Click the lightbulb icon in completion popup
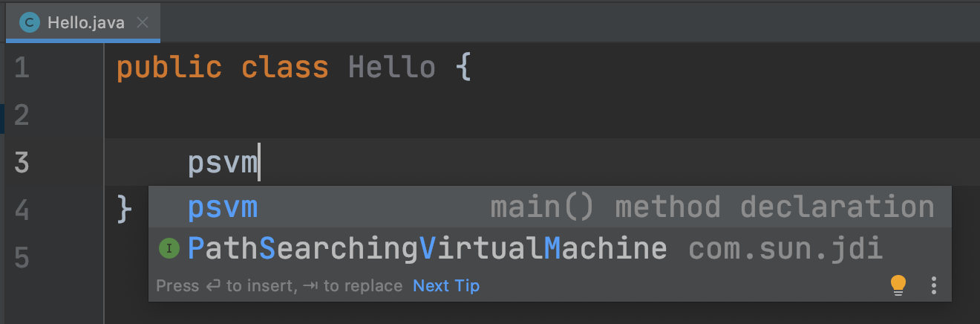This screenshot has width=980, height=324. point(898,285)
